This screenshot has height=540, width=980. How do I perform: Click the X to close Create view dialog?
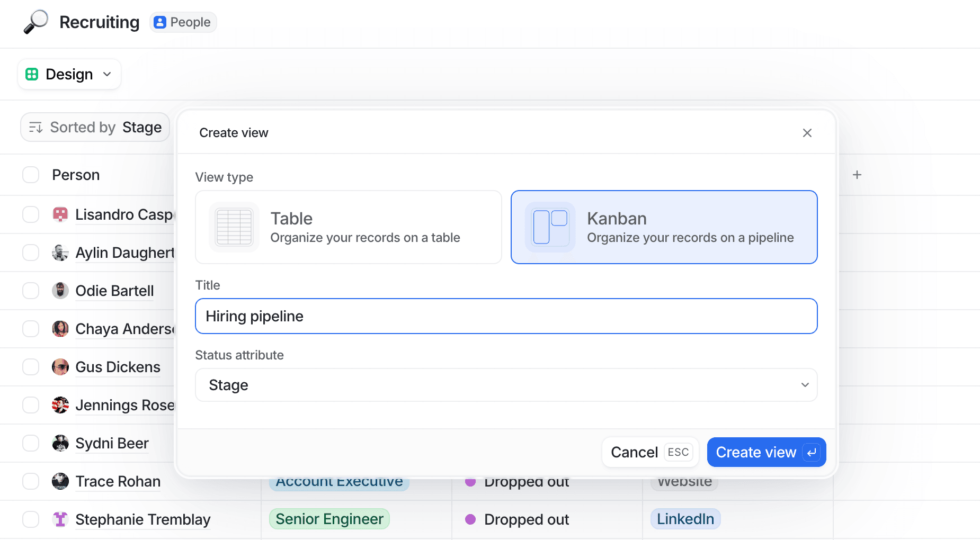807,132
